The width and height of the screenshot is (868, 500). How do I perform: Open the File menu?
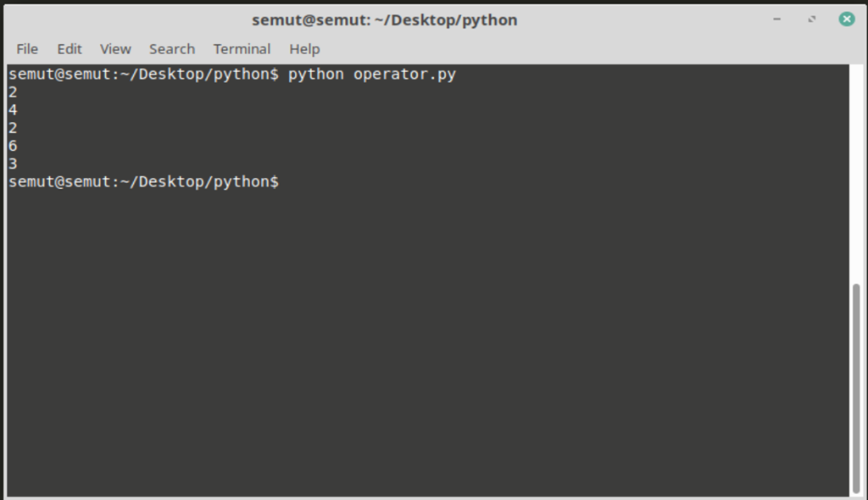pos(26,48)
